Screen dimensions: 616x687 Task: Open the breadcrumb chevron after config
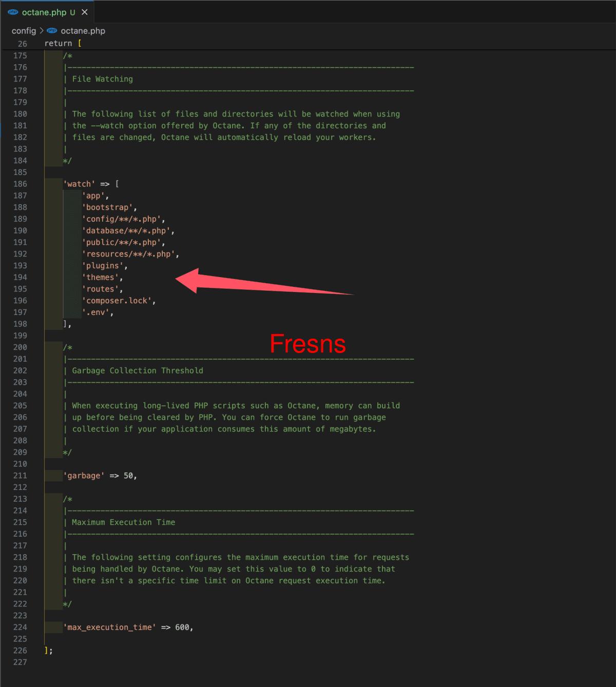pos(41,31)
